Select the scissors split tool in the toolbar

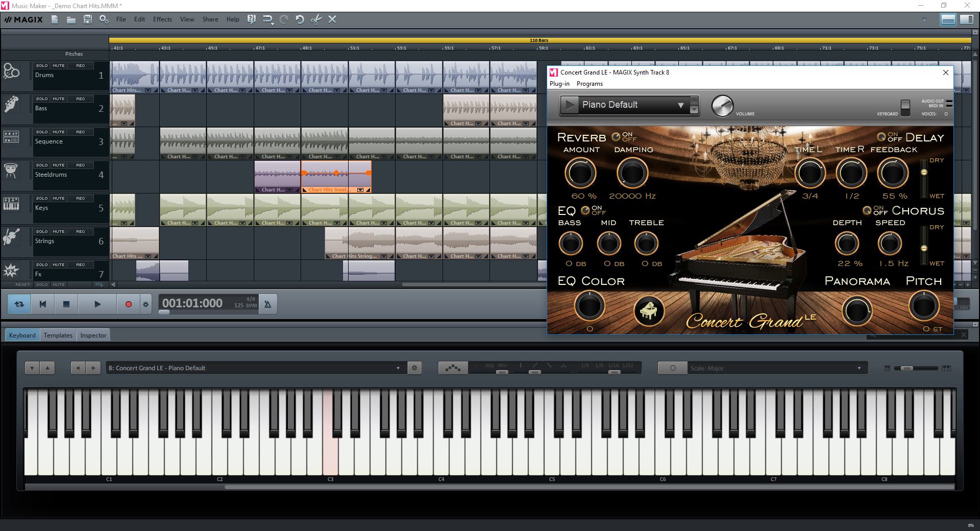316,19
